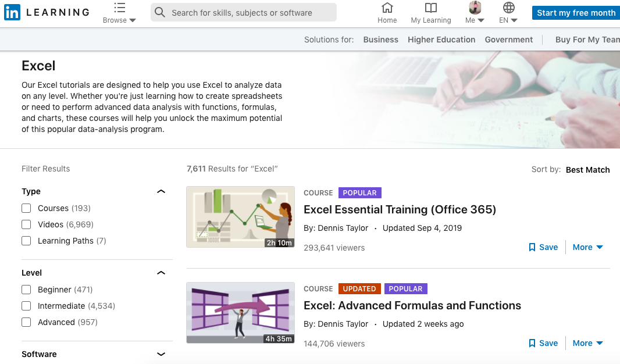Change the Best Match sort option

click(587, 170)
